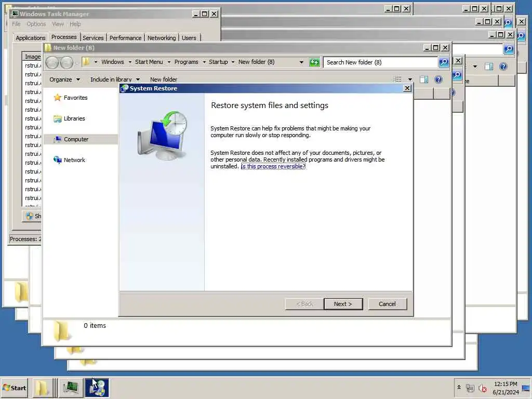Show hidden tray icons arrow
Viewport: 532px width, 399px height.
[x=459, y=387]
